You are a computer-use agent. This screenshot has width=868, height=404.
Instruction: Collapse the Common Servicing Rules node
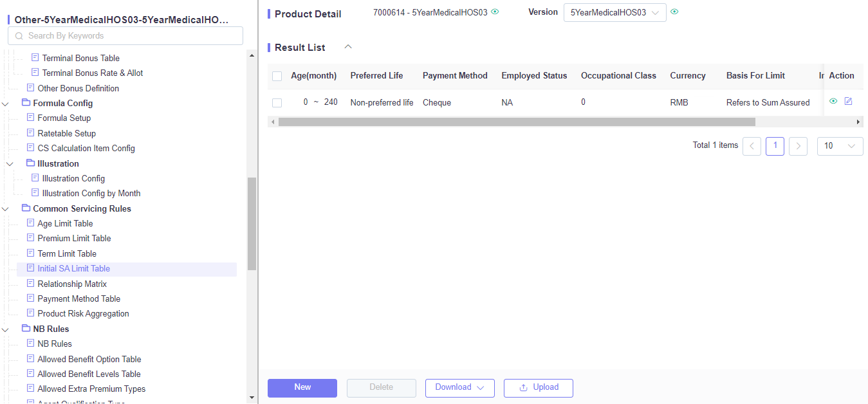6,209
